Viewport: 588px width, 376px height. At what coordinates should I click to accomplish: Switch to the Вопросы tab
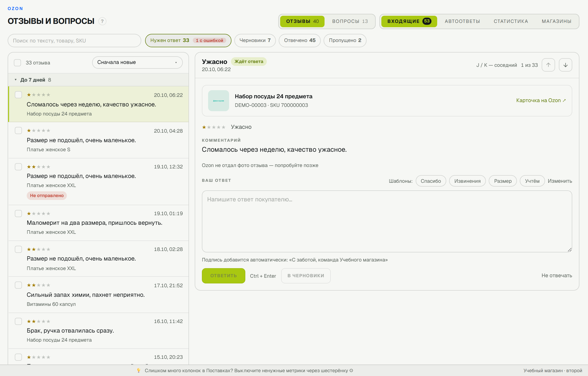pos(350,21)
